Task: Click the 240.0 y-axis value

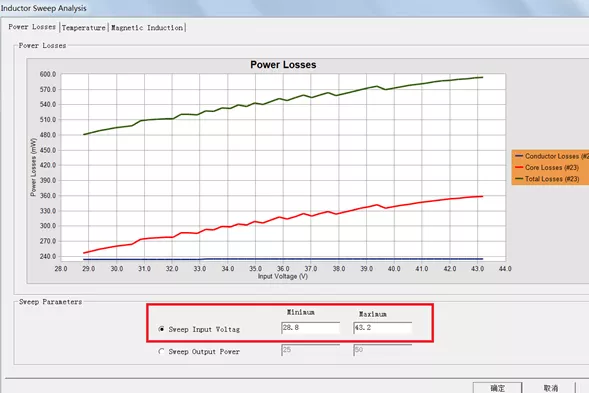Action: pos(48,256)
